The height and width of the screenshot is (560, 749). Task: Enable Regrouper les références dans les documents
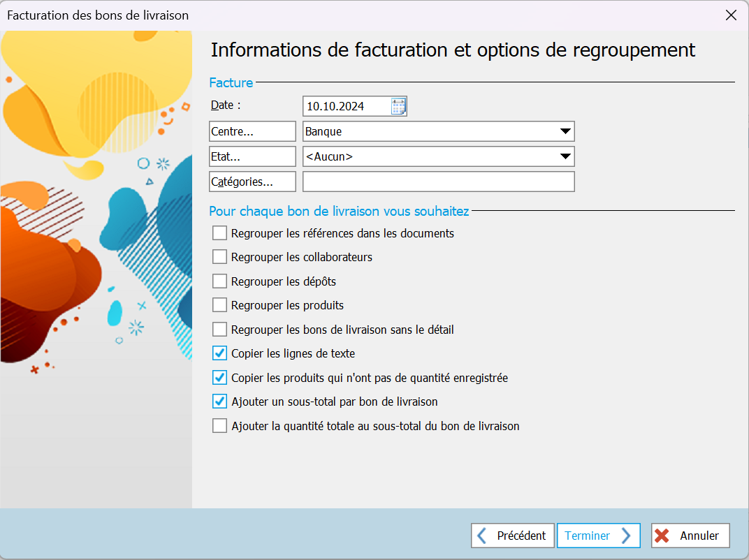pyautogui.click(x=219, y=233)
